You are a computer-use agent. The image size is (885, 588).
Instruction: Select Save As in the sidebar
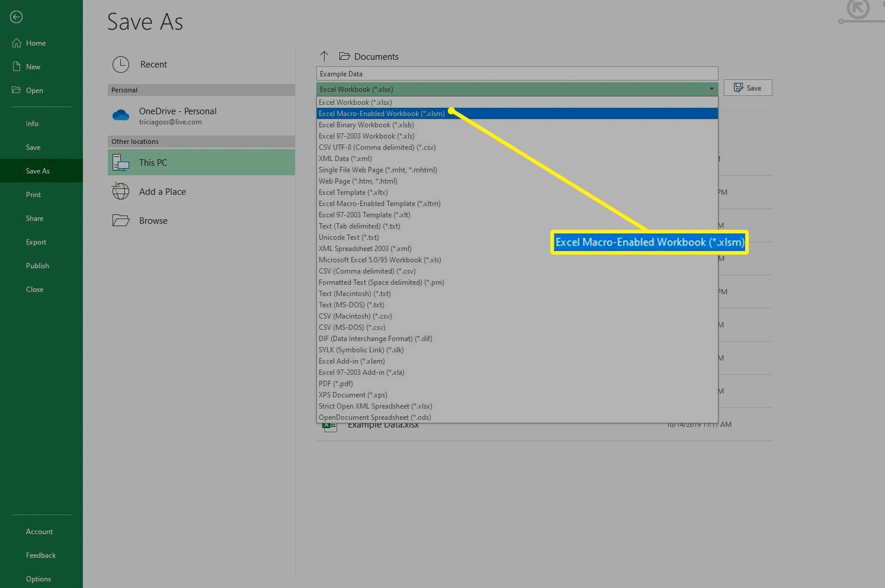tap(41, 171)
